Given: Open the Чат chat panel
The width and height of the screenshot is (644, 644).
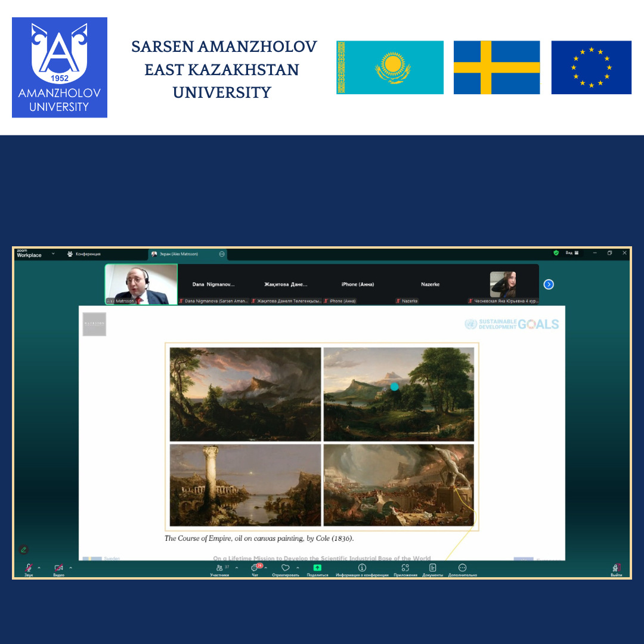Looking at the screenshot, I should pos(255,569).
